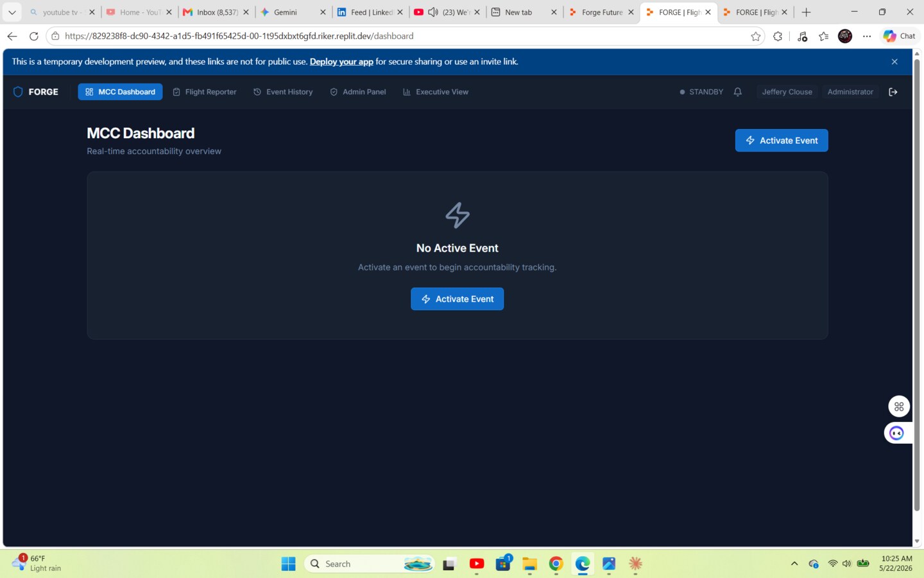Open the Windows Start menu

pos(289,564)
